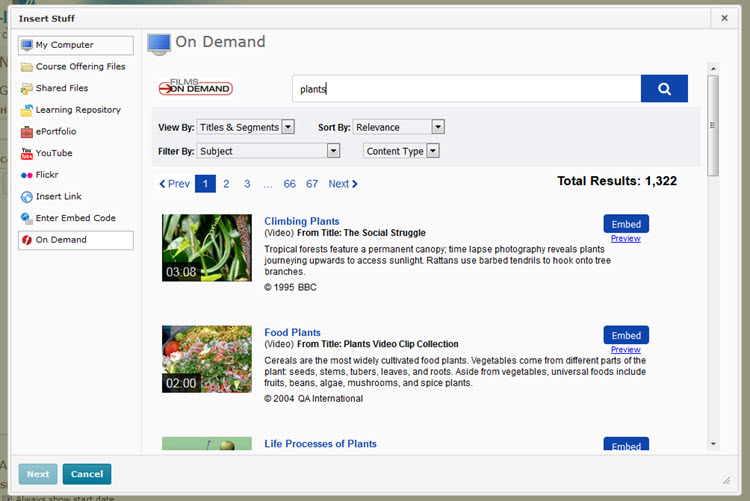Viewport: 750px width, 501px height.
Task: Open the Climbing Plants title link
Action: 302,221
